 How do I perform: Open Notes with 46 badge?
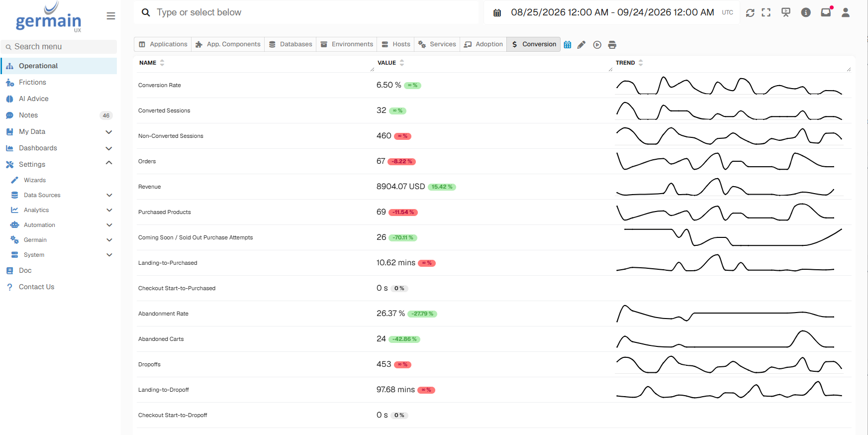pos(59,115)
